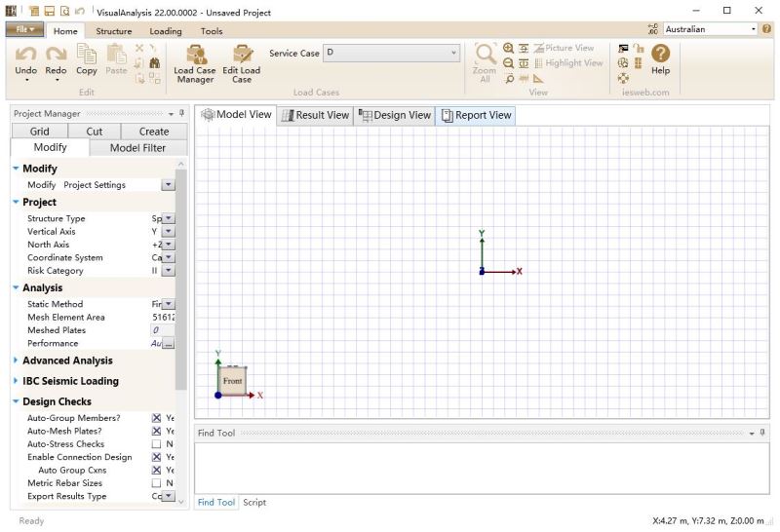Viewport: 780px width, 532px height.
Task: Switch to the Script tab
Action: click(254, 502)
